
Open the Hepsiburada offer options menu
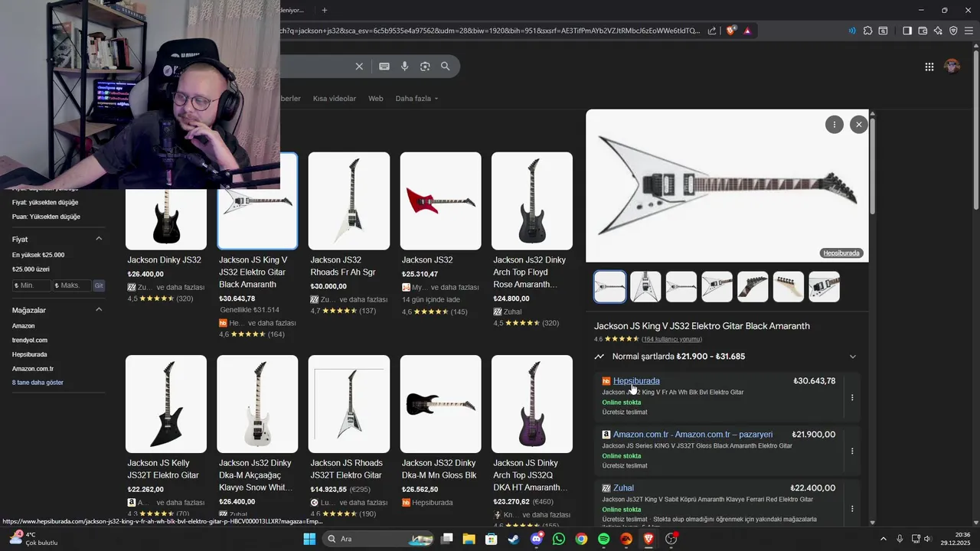point(852,397)
